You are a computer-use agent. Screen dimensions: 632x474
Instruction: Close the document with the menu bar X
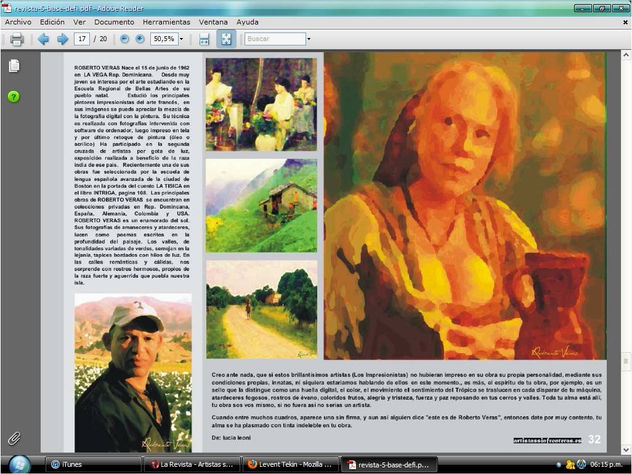tap(626, 23)
